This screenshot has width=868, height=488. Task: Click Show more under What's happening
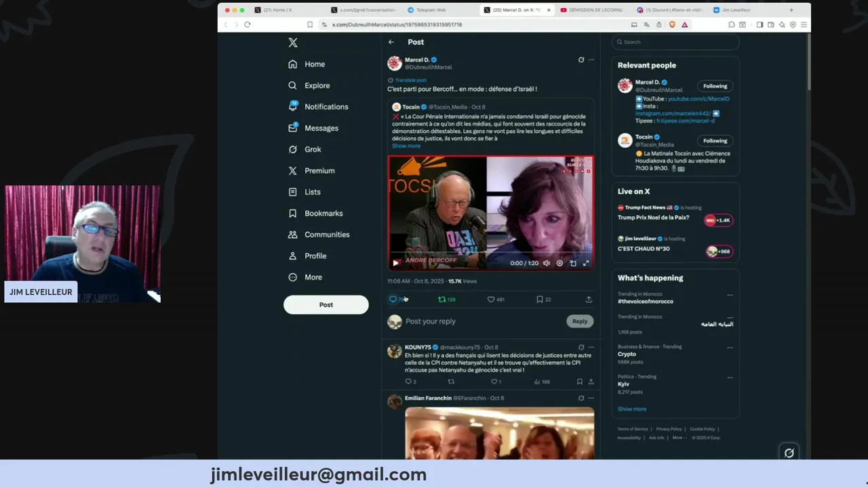point(632,409)
